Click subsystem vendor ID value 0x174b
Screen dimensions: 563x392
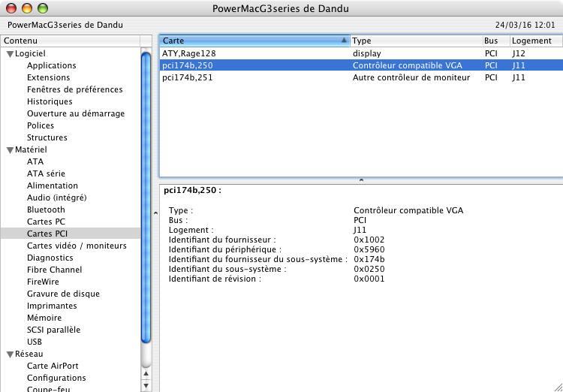369,259
